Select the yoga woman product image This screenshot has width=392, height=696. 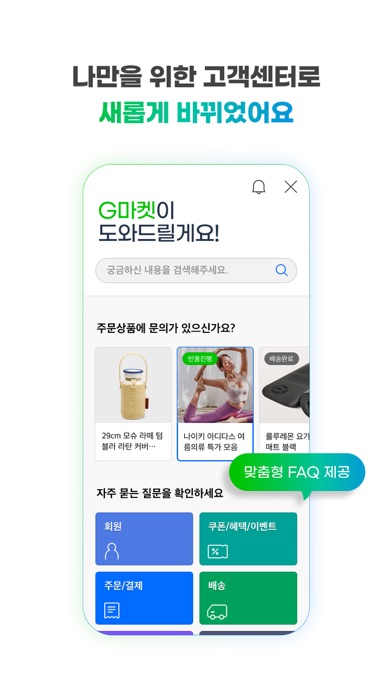[x=215, y=385]
